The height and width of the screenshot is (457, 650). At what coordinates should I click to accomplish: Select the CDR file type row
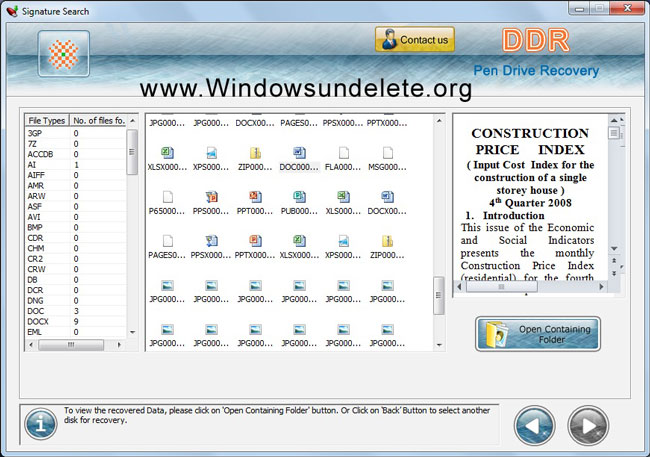pos(75,238)
